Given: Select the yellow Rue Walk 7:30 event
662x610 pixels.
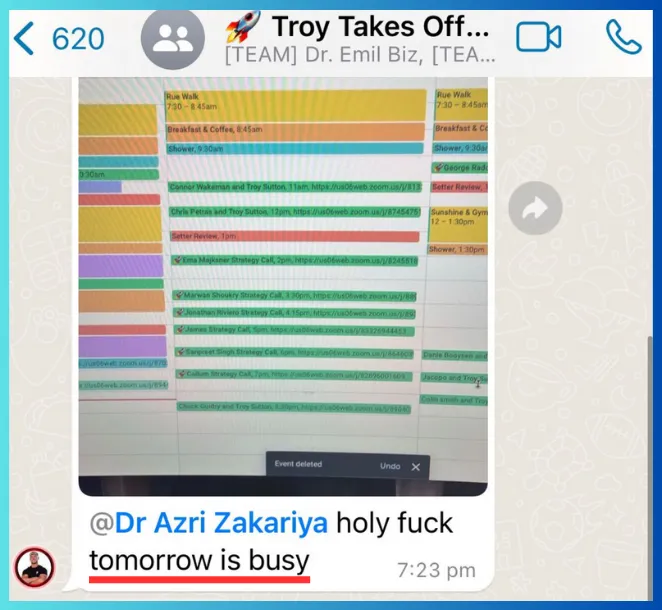Looking at the screenshot, I should (296, 105).
